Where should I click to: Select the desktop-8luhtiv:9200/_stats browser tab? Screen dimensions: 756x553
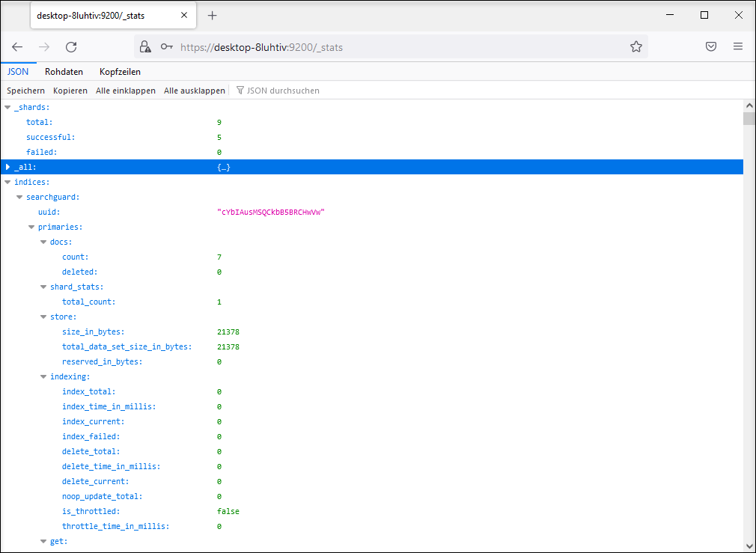coord(113,16)
